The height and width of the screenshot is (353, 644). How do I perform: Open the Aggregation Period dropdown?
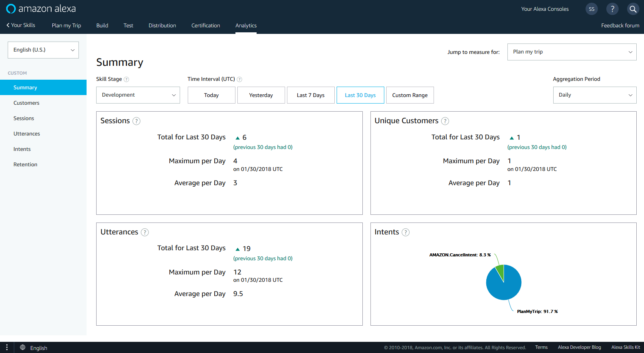[594, 95]
